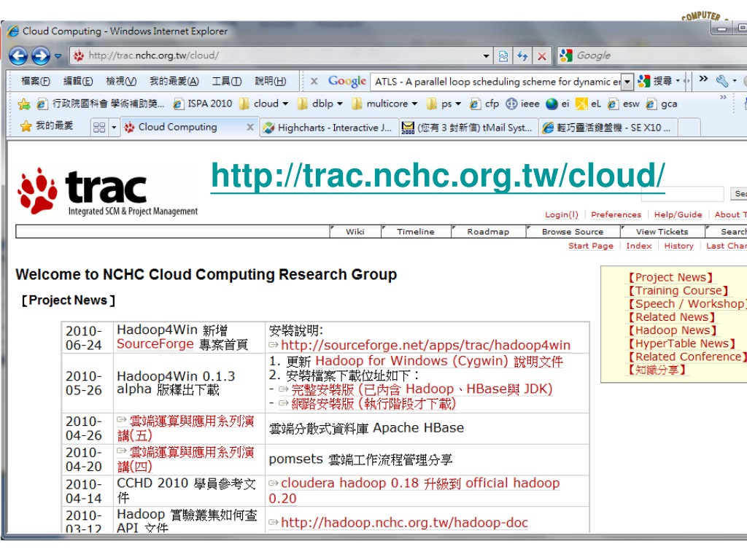This screenshot has width=747, height=560.
Task: Click the add to favorites bar star icon
Action: tap(24, 104)
